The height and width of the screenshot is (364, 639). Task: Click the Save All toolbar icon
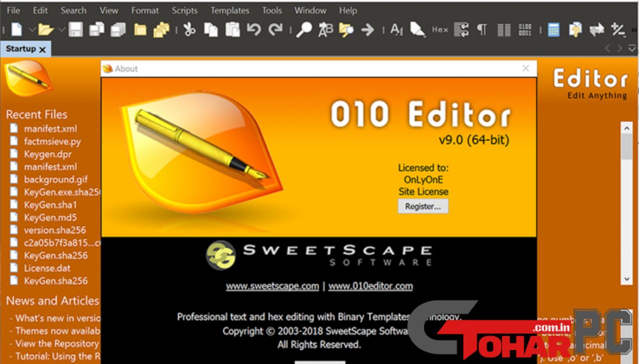coord(118,30)
